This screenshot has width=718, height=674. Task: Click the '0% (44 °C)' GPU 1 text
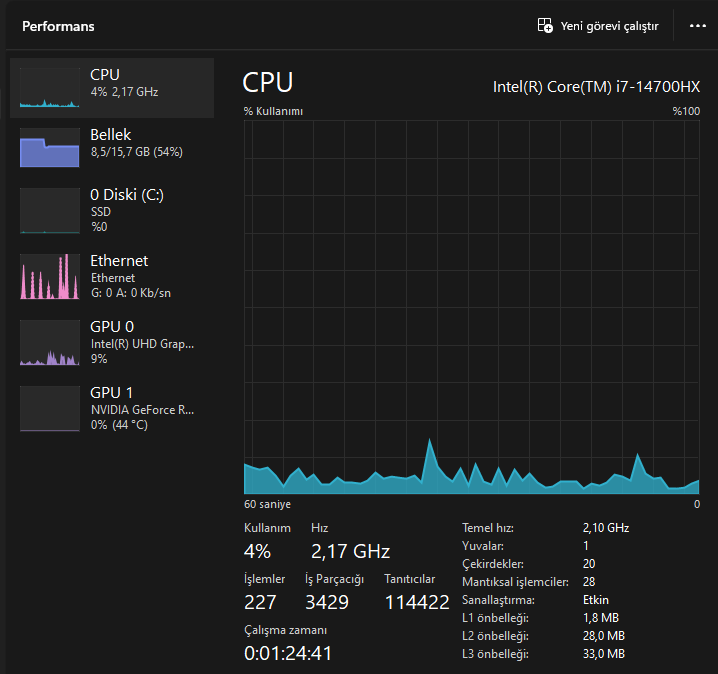tap(119, 425)
